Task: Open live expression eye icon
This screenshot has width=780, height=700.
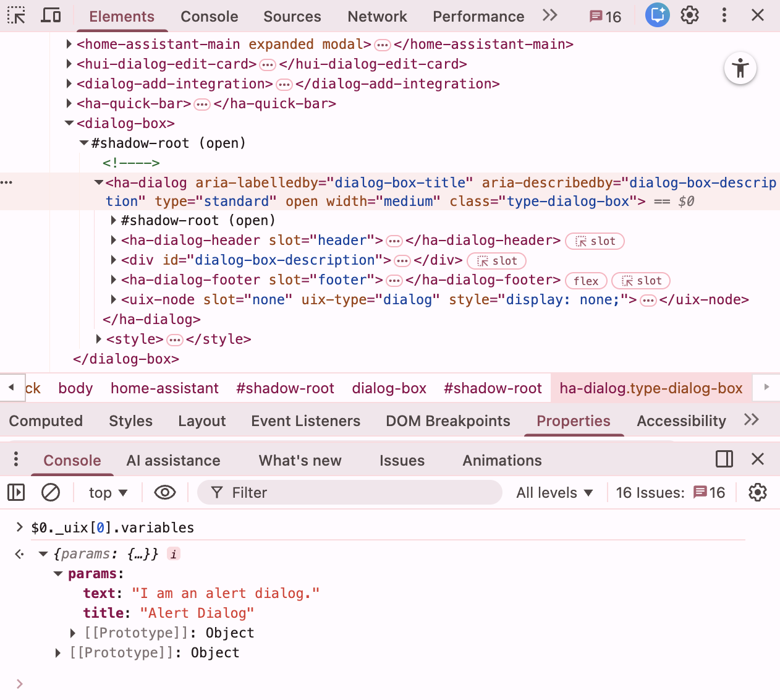Action: coord(165,493)
